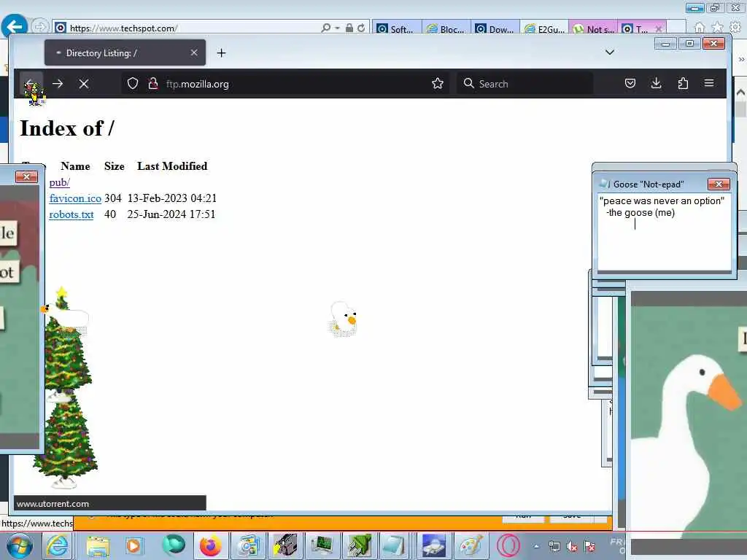This screenshot has width=747, height=560.
Task: Switch to the E2Gu... tab in Internet Explorer
Action: tap(546, 28)
